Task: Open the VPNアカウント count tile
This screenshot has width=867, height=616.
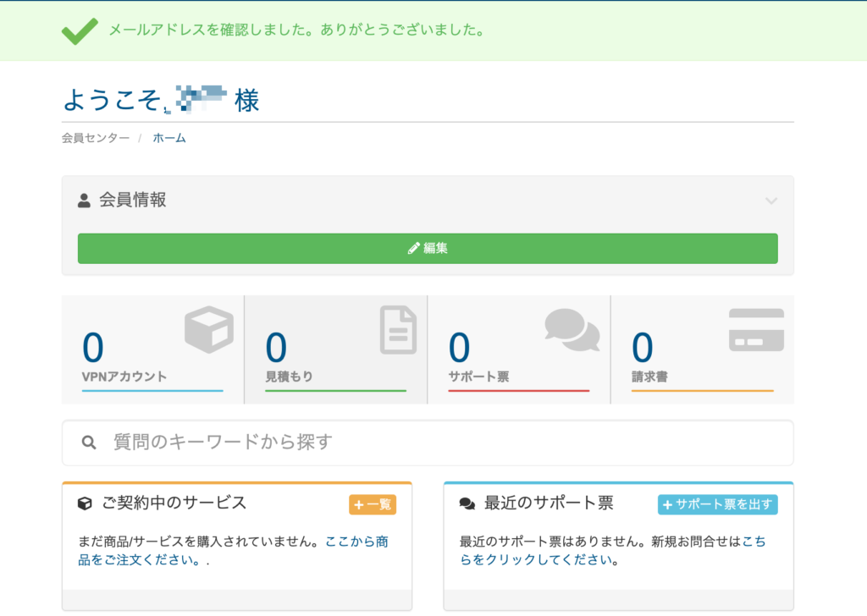Action: tap(152, 349)
